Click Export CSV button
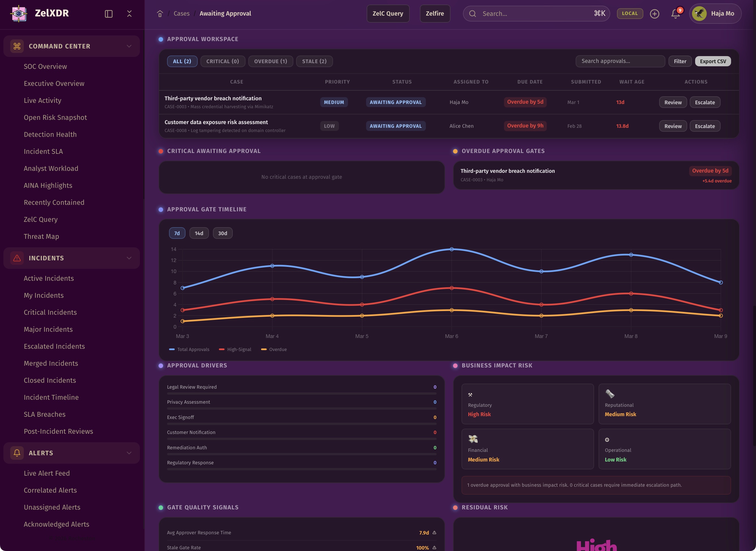756x551 pixels. pos(713,61)
